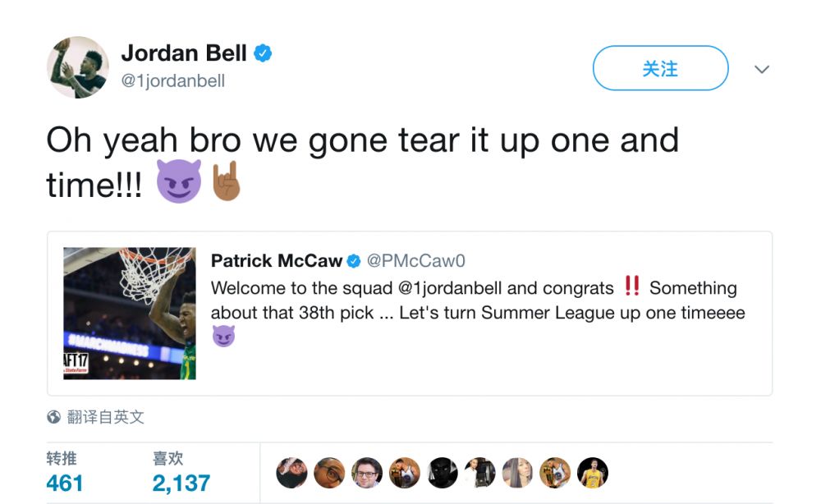
Task: Open Jordan Bell's profile avatar
Action: 78,67
